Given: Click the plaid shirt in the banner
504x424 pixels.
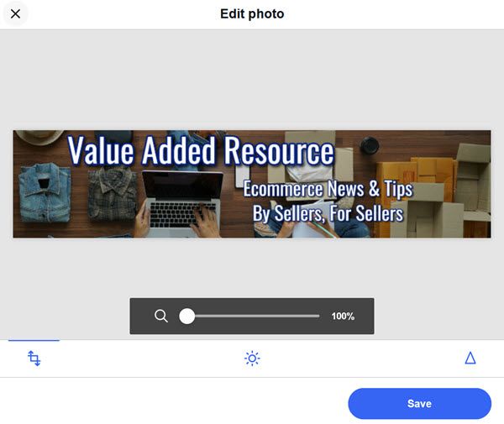Looking at the screenshot, I should pyautogui.click(x=113, y=193).
